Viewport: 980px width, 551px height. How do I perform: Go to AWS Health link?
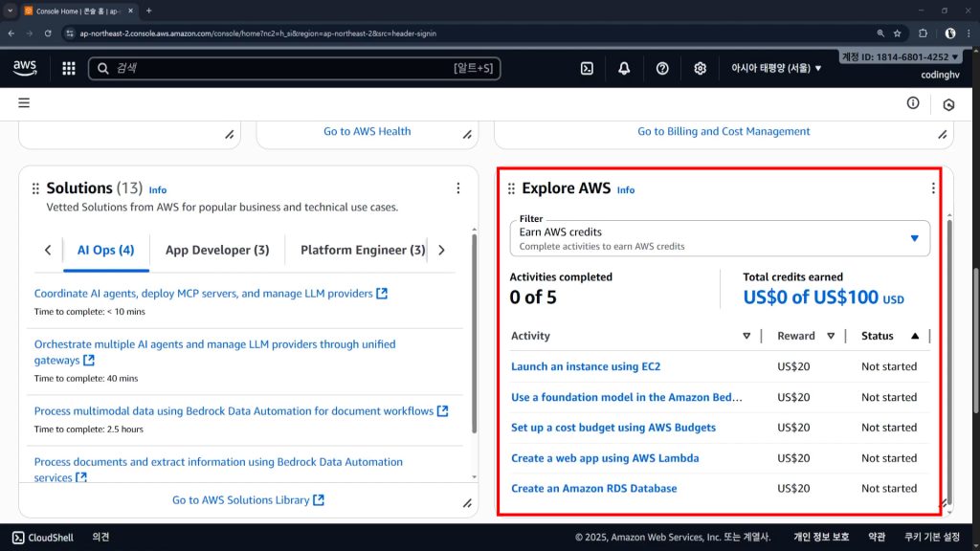(367, 131)
